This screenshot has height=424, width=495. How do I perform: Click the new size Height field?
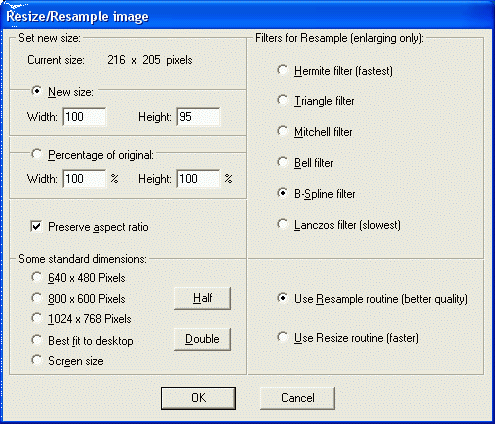198,117
